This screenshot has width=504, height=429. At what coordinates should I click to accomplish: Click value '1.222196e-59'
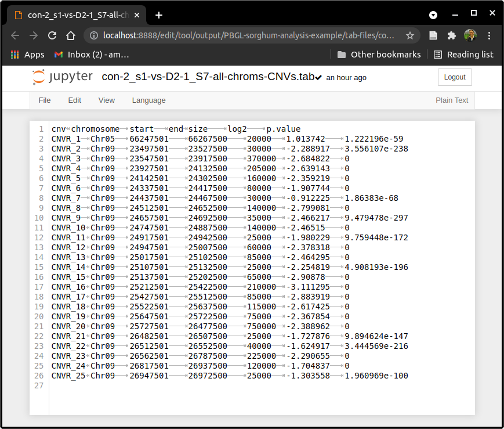click(374, 139)
